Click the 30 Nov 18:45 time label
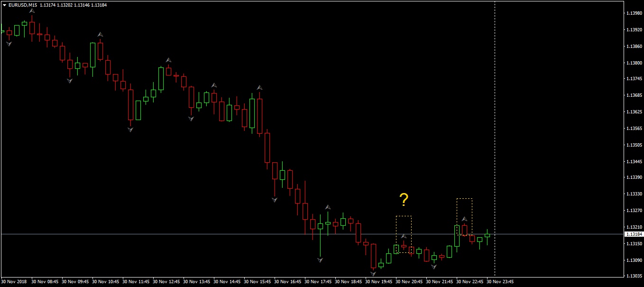 tap(349, 281)
